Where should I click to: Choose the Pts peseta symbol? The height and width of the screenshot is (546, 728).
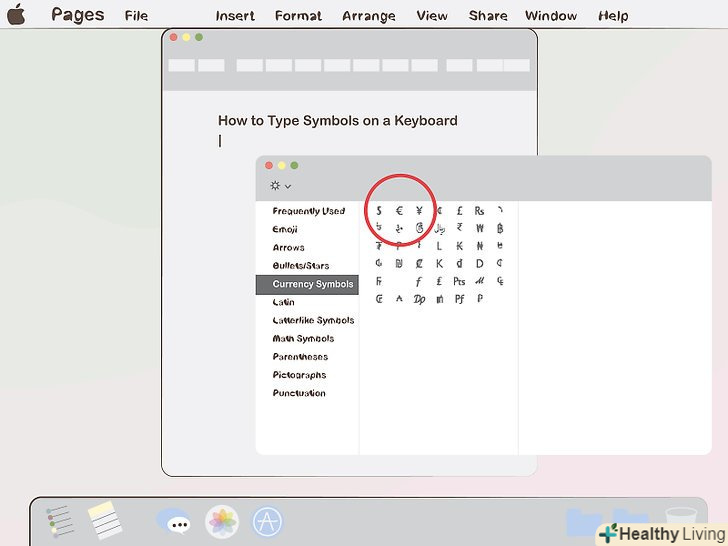[459, 281]
